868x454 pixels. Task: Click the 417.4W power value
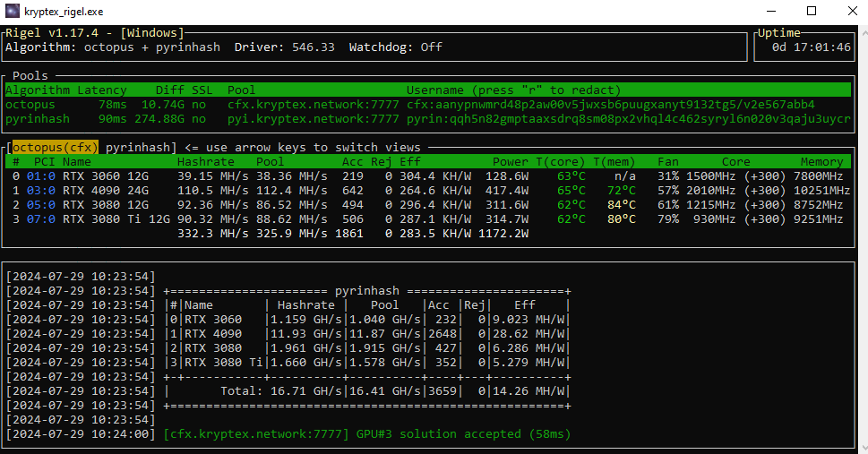(507, 191)
